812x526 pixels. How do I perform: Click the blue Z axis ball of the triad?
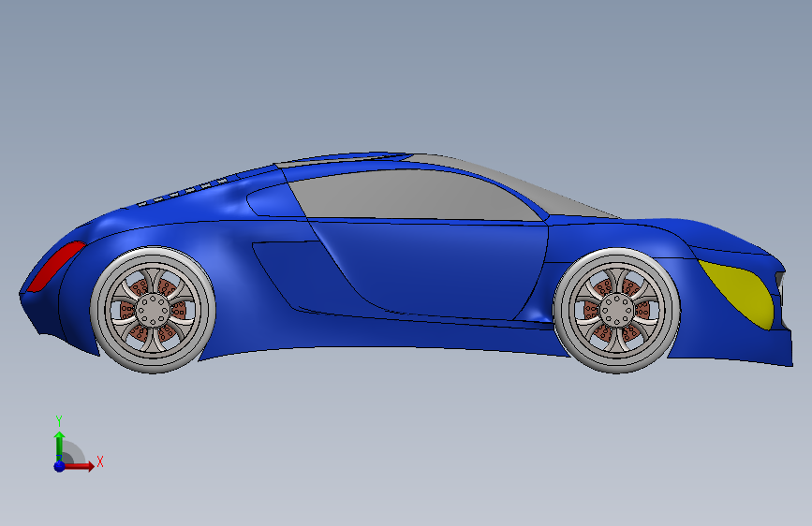tap(60, 466)
